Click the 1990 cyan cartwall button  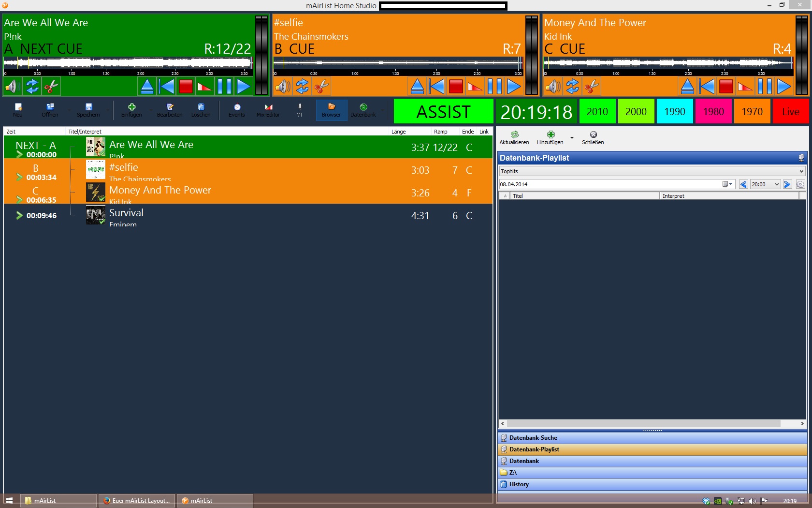pyautogui.click(x=675, y=112)
